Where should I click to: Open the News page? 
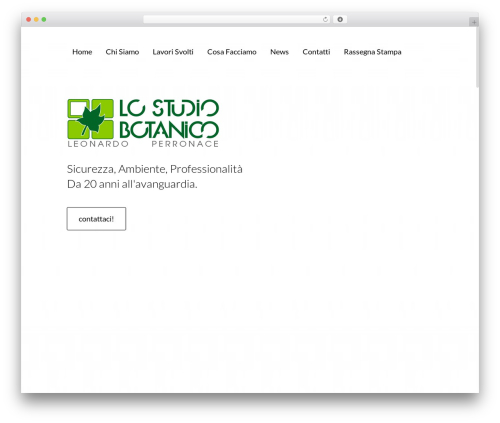tap(279, 52)
